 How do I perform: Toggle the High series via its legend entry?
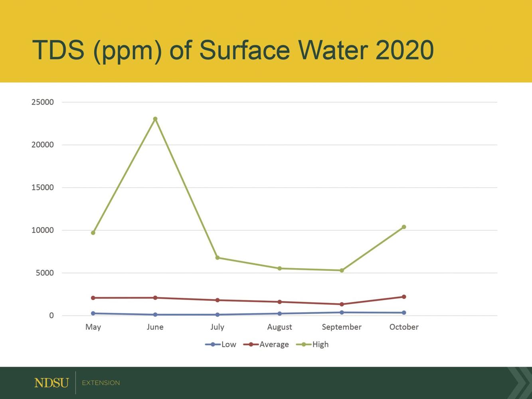[x=320, y=344]
